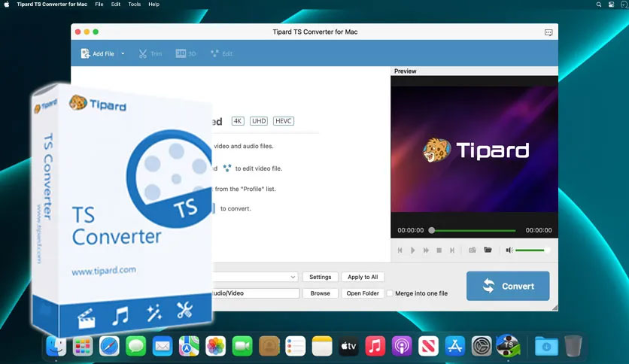629x364 pixels.
Task: Open Reminders from the dock
Action: tap(296, 346)
